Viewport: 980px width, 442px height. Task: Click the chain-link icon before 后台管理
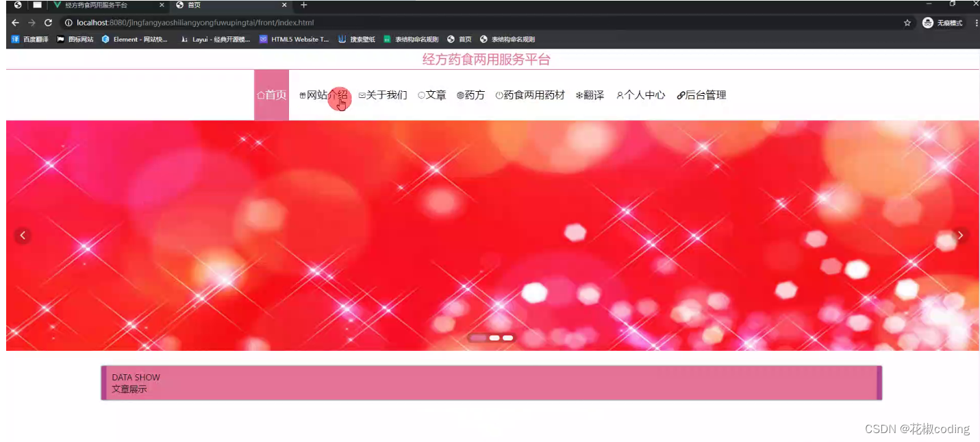[679, 95]
